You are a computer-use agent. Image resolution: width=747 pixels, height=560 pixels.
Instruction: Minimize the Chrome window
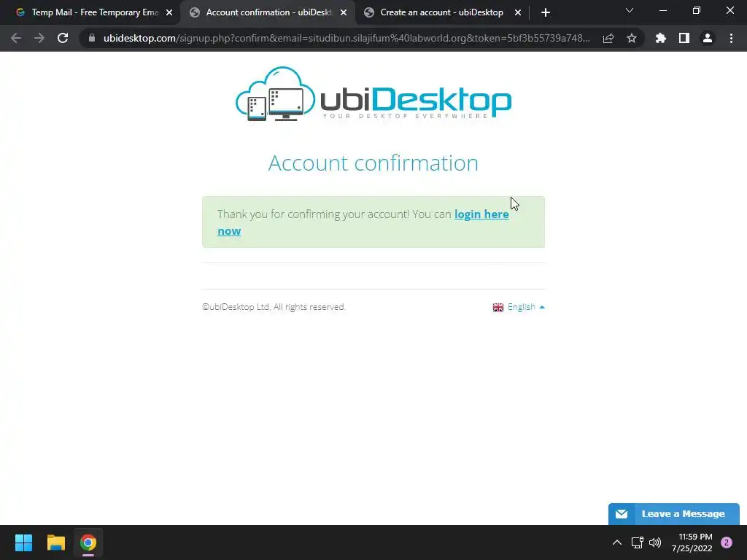point(662,10)
